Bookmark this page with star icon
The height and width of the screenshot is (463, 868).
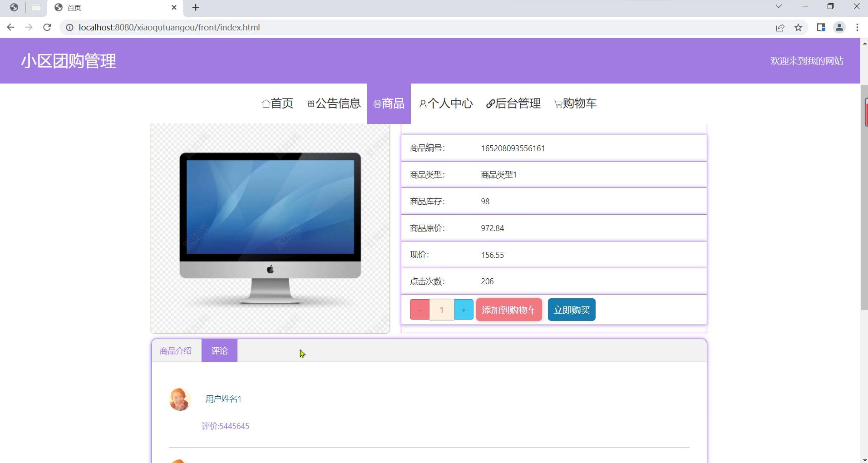798,28
